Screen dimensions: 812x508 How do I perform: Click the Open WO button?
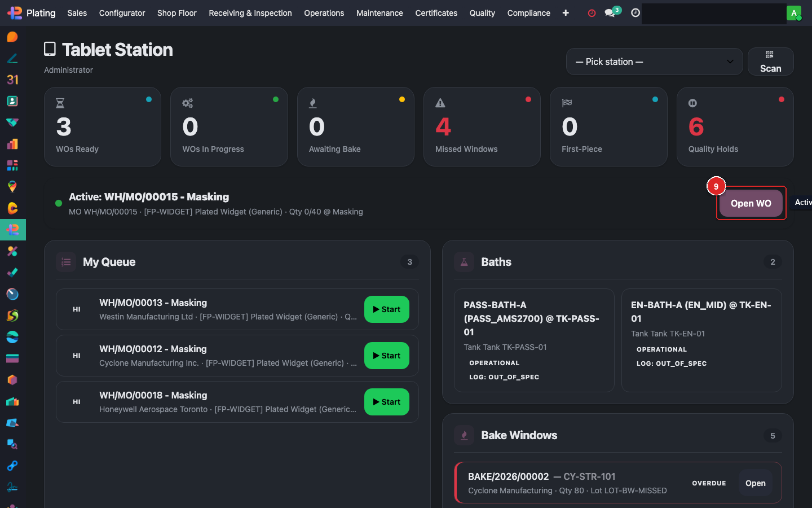pyautogui.click(x=751, y=203)
